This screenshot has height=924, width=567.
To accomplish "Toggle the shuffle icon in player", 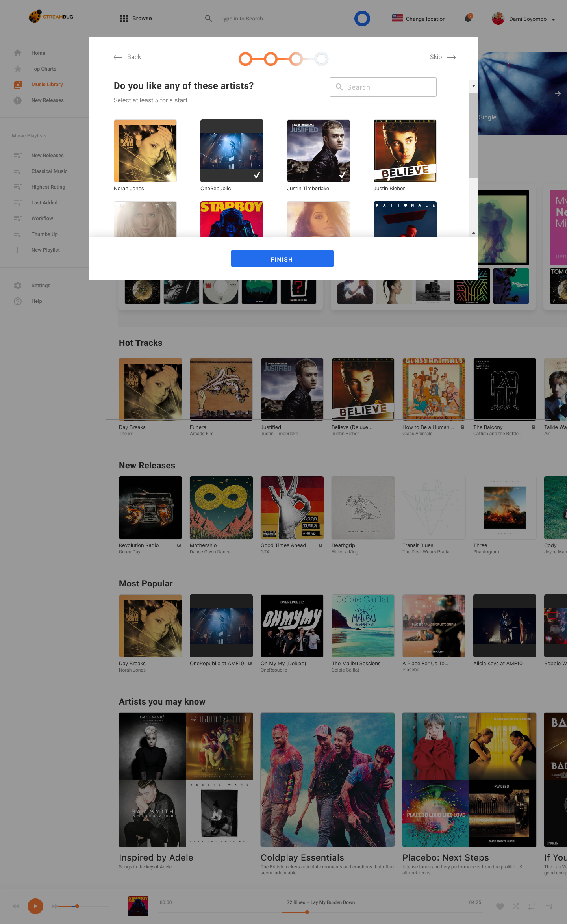I will tap(516, 906).
